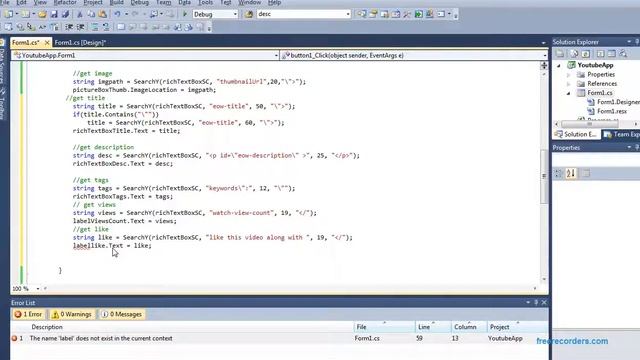Image resolution: width=640 pixels, height=360 pixels.
Task: Click the Cut scissors icon
Action: pos(80,14)
